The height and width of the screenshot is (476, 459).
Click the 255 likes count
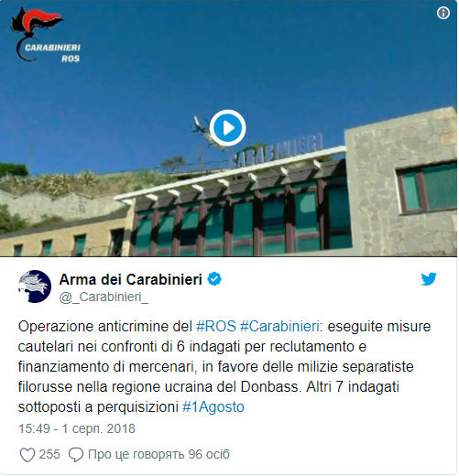[x=49, y=454]
